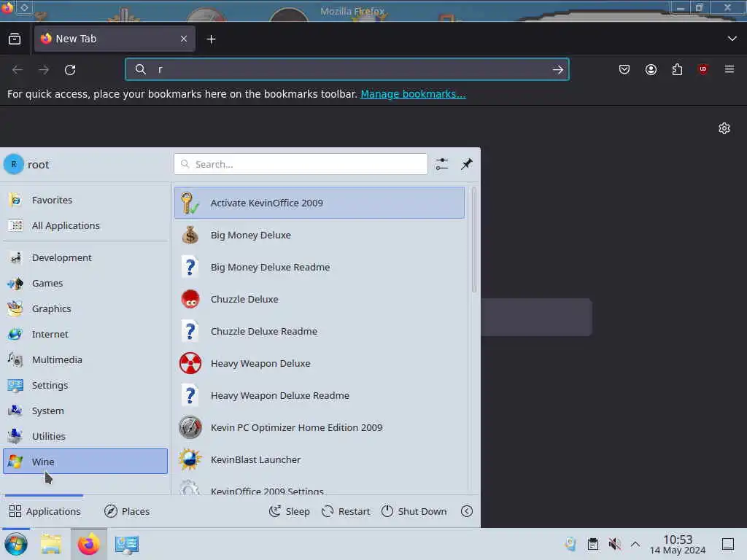Expand hidden system tray icons
The image size is (747, 560).
(x=635, y=544)
